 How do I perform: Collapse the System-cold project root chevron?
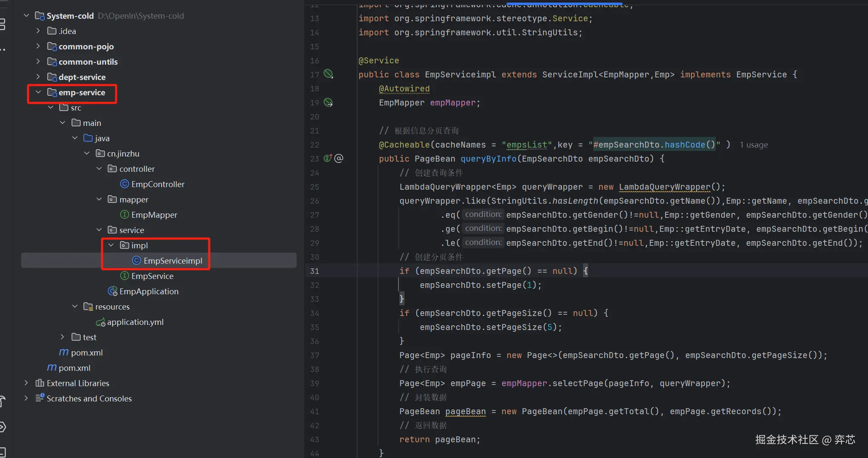(26, 16)
